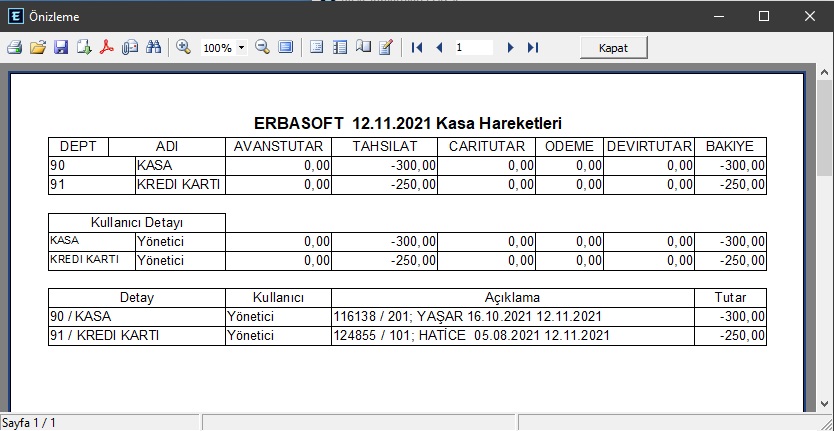Click the Kullanıcı column header

pyautogui.click(x=278, y=298)
